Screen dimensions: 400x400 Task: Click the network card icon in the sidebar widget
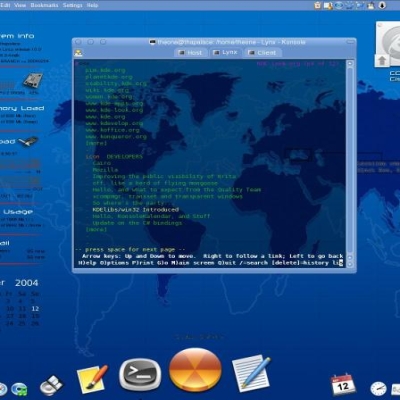(x=28, y=142)
